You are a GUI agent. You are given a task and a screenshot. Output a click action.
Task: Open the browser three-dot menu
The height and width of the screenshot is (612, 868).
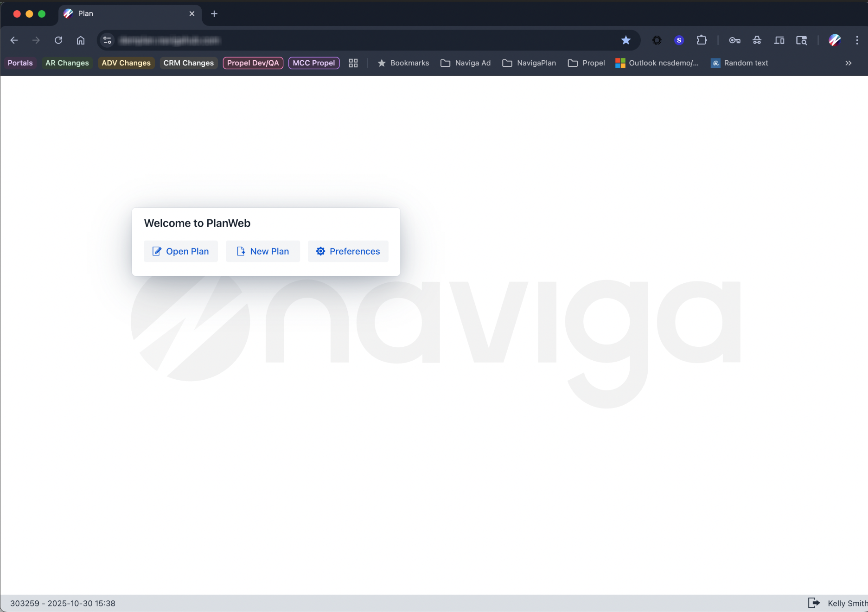(x=857, y=40)
